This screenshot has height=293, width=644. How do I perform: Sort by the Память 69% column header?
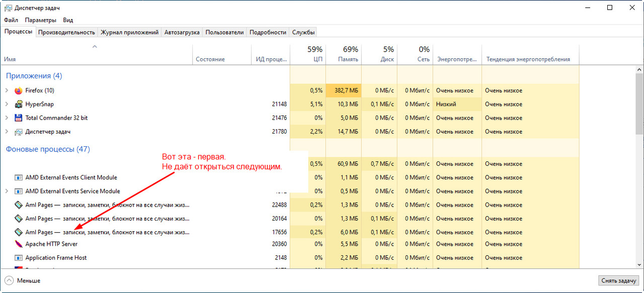point(344,54)
